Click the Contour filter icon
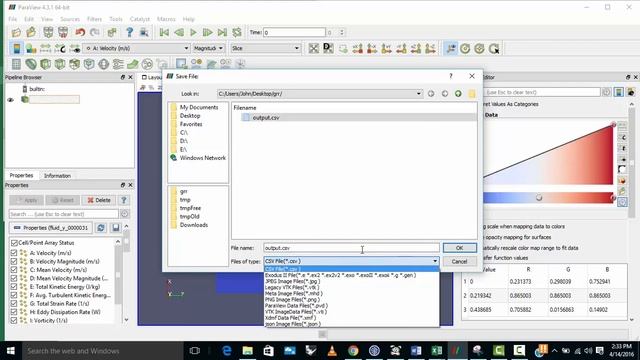 (31, 64)
